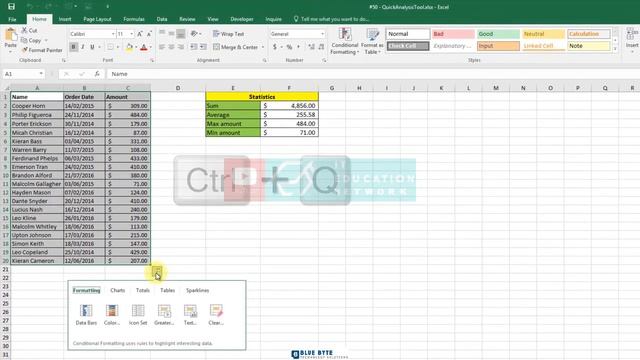Click the Bottom Align icon
Image resolution: width=640 pixels, height=360 pixels.
click(x=181, y=33)
